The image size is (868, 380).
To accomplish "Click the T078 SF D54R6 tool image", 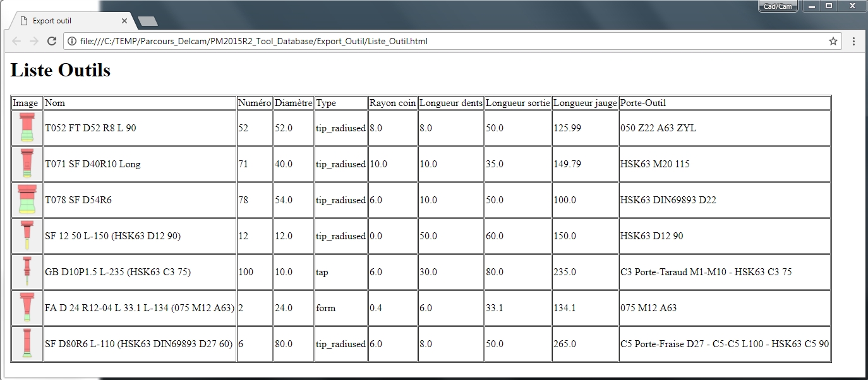I will [26, 199].
